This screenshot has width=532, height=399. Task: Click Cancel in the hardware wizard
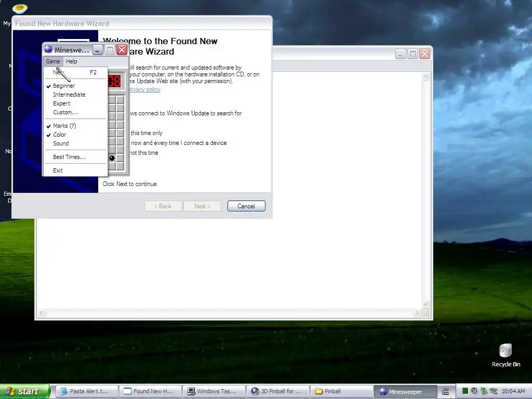click(246, 206)
